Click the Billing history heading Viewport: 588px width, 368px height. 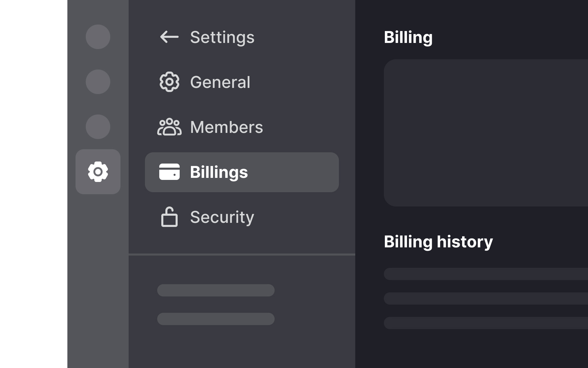(x=438, y=242)
